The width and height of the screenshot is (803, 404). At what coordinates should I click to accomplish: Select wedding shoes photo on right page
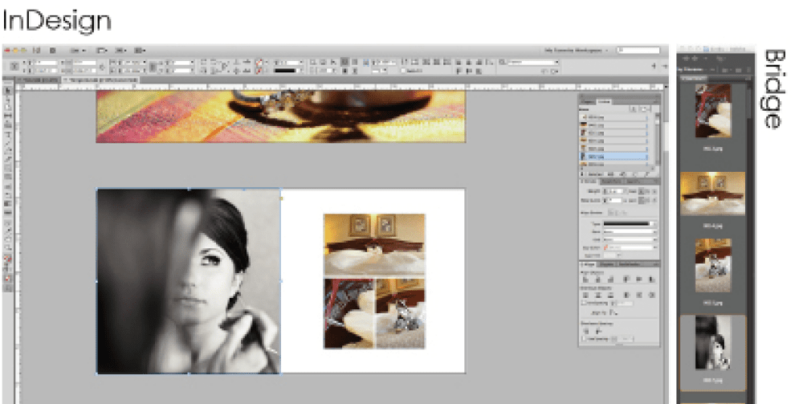pyautogui.click(x=400, y=313)
